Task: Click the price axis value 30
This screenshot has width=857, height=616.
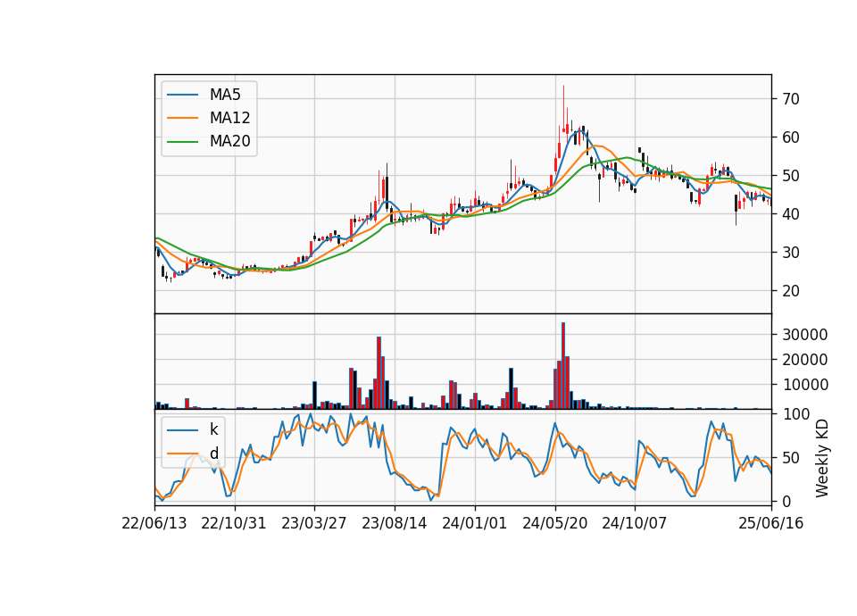Action: point(790,253)
